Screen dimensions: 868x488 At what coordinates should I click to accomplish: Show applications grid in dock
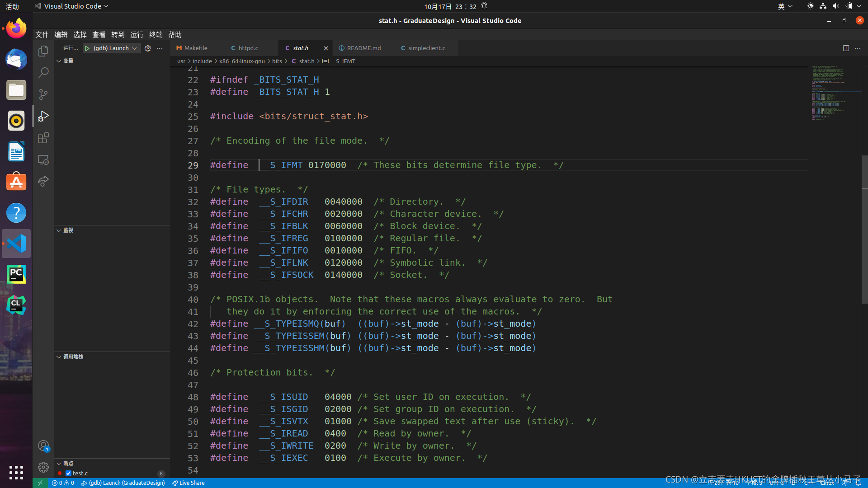16,473
